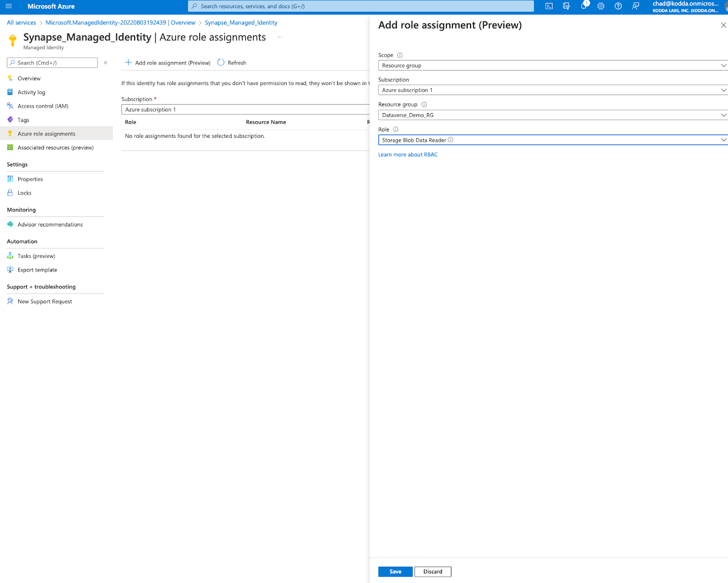Open the more options ellipsis beside title
The height and width of the screenshot is (583, 728).
coord(280,37)
